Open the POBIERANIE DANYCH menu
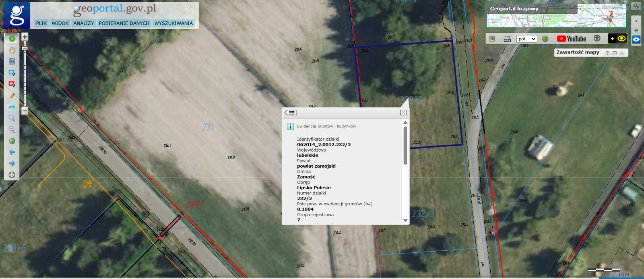Screen dimensions: 644x279 coord(124,23)
